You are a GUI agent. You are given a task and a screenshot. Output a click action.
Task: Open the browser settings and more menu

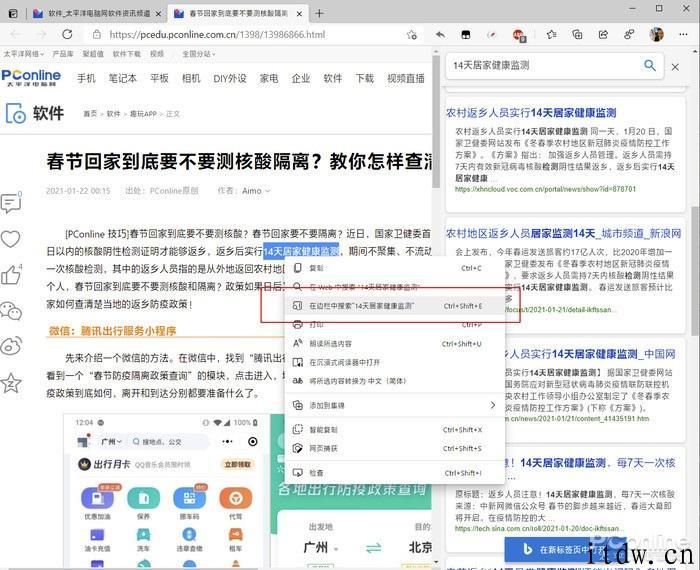[683, 34]
